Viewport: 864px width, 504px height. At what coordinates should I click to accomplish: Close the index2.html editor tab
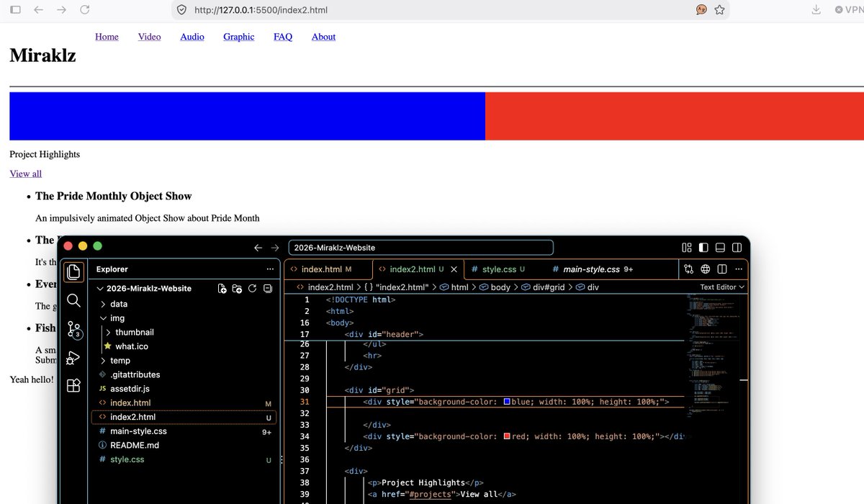pos(454,269)
